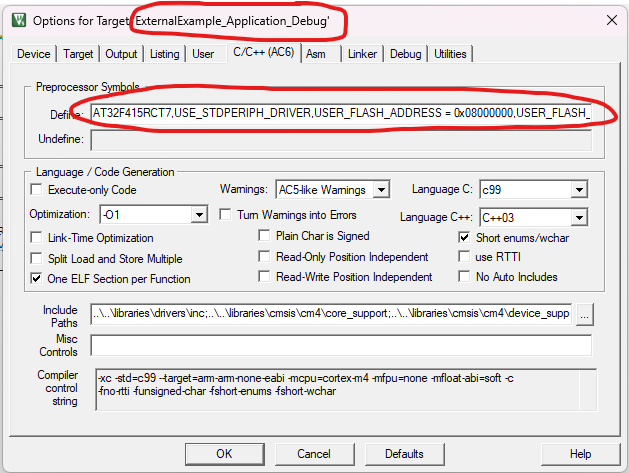The width and height of the screenshot is (629, 473).
Task: Switch to the Linker tab
Action: point(362,54)
